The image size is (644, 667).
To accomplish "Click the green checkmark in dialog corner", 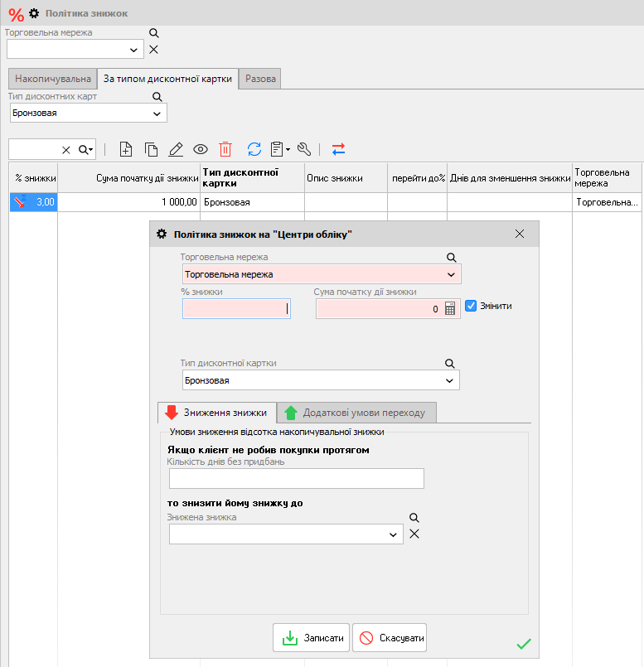I will click(524, 643).
